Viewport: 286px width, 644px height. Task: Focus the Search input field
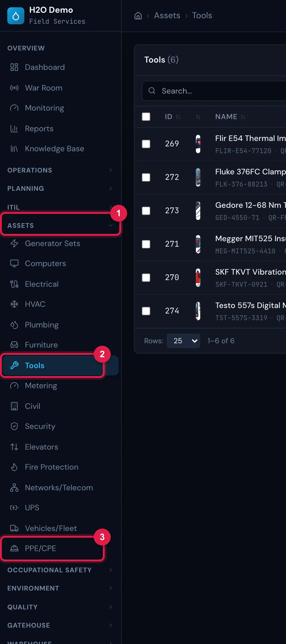[214, 91]
